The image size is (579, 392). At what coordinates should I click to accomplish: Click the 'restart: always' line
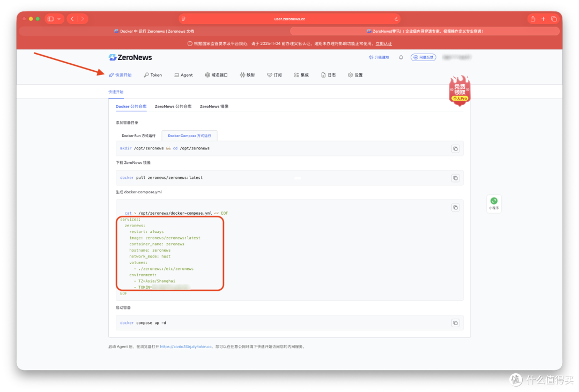146,232
